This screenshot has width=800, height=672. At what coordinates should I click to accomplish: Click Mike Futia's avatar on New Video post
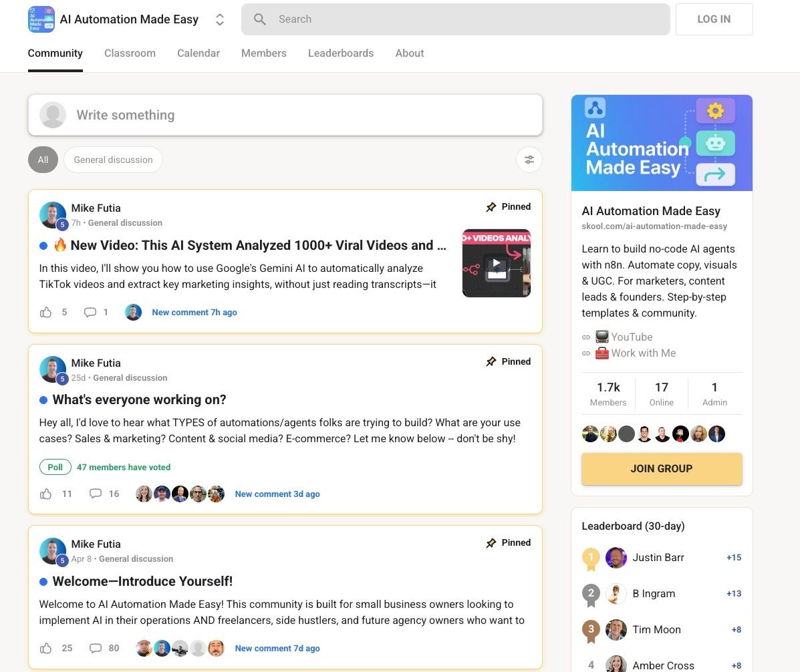(53, 214)
